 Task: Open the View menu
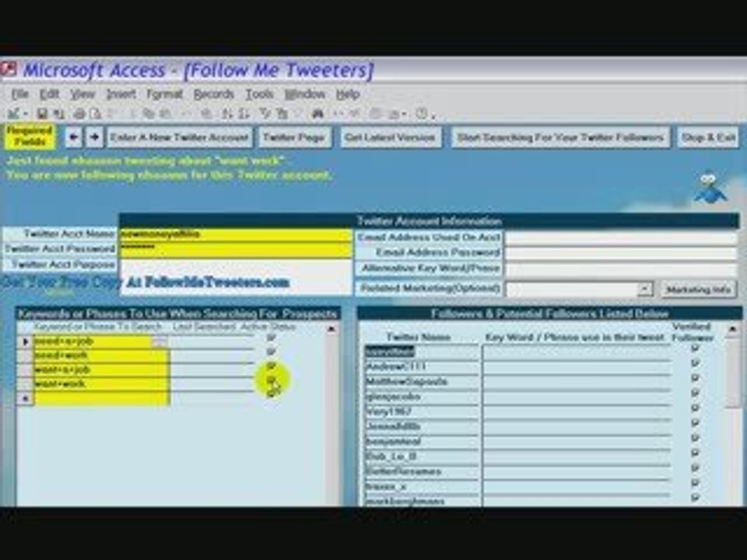click(83, 94)
